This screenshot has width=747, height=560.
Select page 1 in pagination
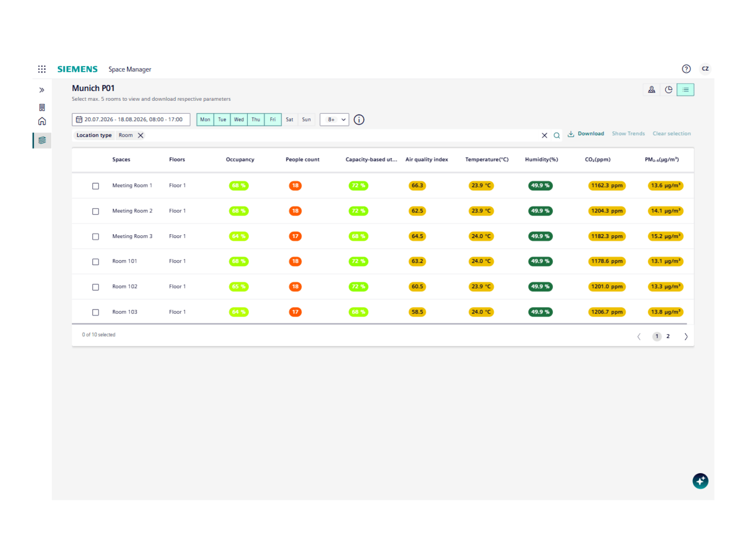(657, 336)
